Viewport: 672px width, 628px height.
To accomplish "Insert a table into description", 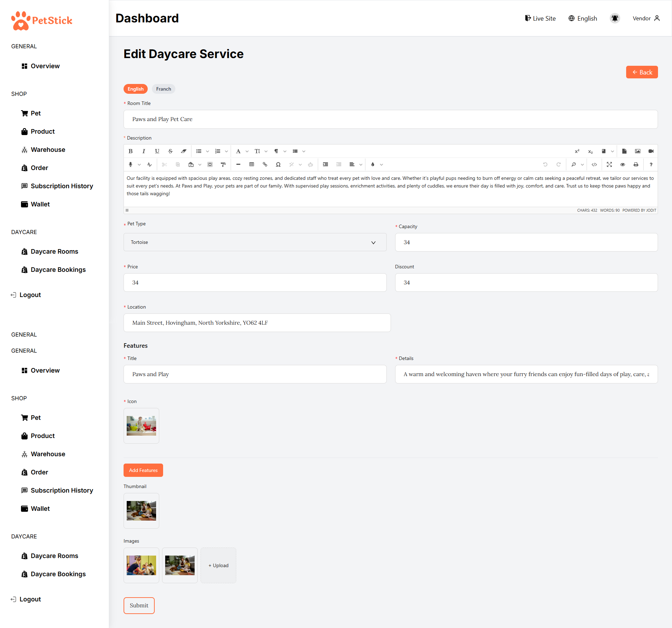I will point(252,164).
